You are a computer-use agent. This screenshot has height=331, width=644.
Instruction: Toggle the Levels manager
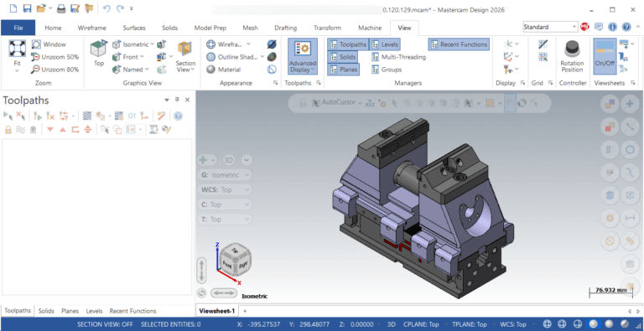[x=385, y=44]
